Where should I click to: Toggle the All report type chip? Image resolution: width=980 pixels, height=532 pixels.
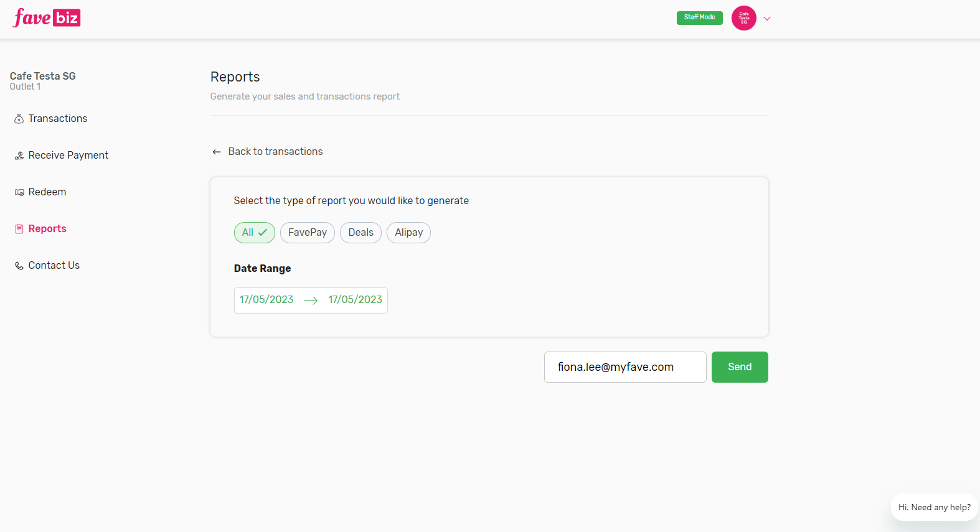(x=255, y=233)
